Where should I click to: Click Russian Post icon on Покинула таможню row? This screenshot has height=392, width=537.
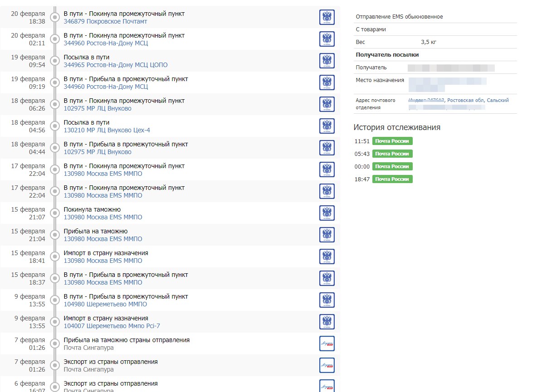(x=327, y=213)
